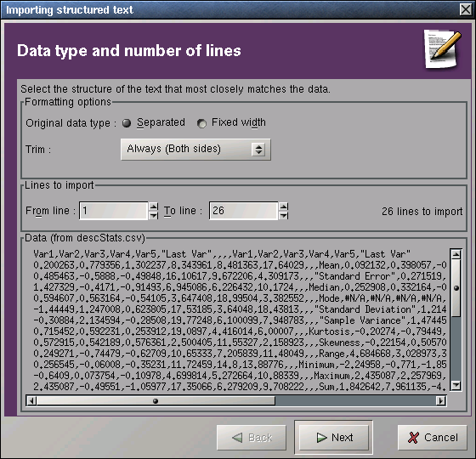Viewport: 476px width, 459px height.
Task: Click the notepad and pencil icon
Action: pyautogui.click(x=442, y=49)
